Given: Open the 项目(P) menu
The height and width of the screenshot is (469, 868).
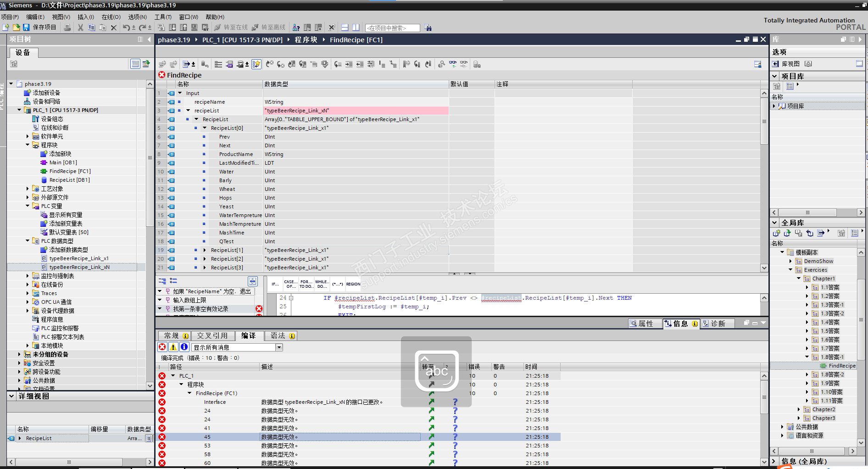Looking at the screenshot, I should pyautogui.click(x=10, y=17).
